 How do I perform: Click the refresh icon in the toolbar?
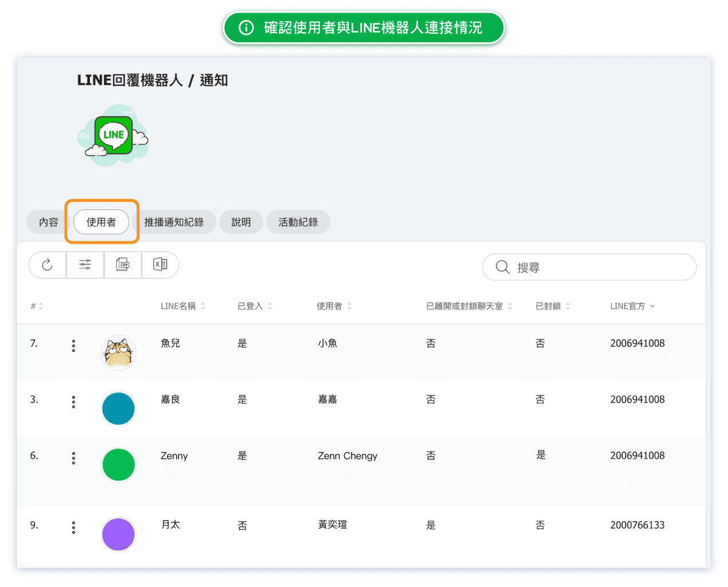tap(47, 265)
